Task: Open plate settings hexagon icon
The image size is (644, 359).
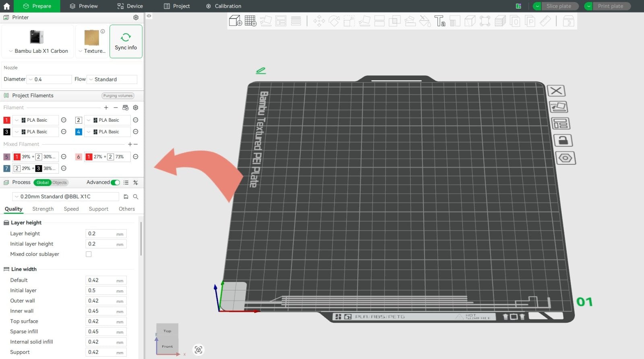Action: (x=565, y=158)
